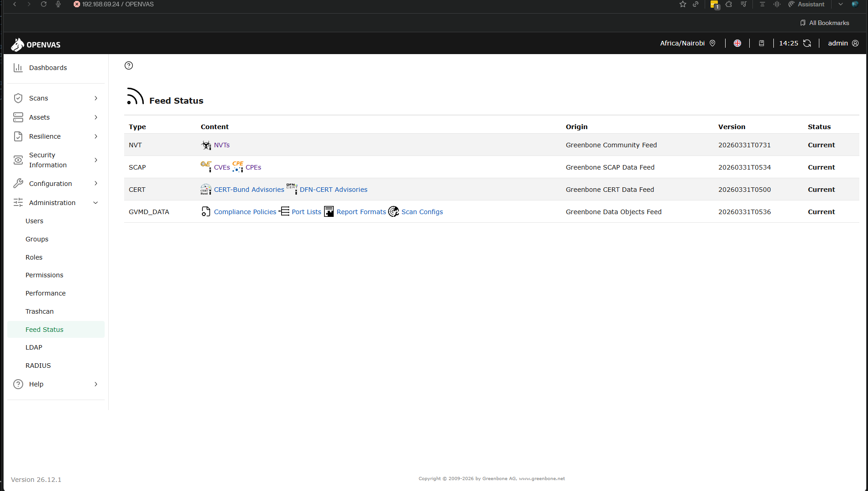Click the NVTs bug icon
Image resolution: width=868 pixels, height=491 pixels.
pos(206,145)
